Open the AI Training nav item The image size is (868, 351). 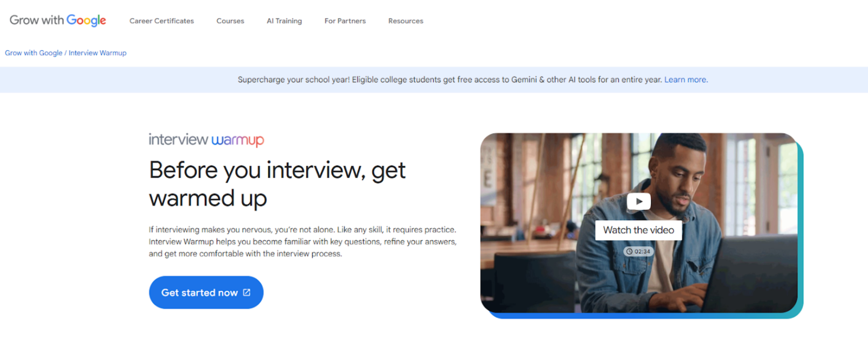284,21
